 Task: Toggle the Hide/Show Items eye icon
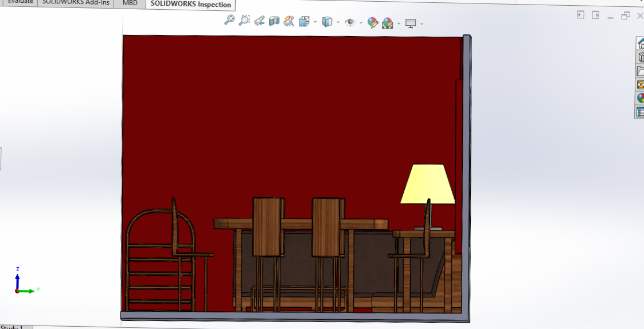pyautogui.click(x=350, y=22)
